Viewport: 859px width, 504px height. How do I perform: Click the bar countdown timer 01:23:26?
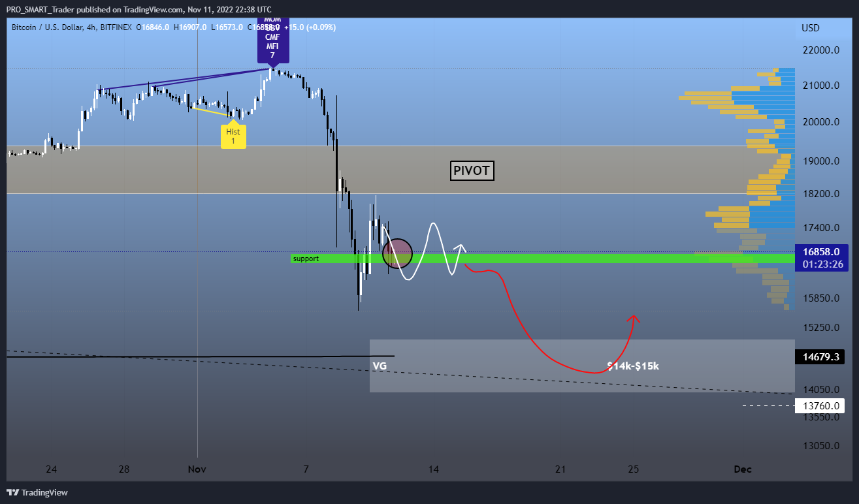point(821,264)
